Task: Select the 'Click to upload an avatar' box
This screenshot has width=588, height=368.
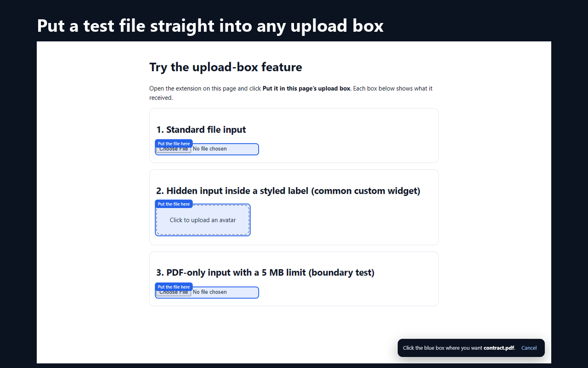Action: 203,220
